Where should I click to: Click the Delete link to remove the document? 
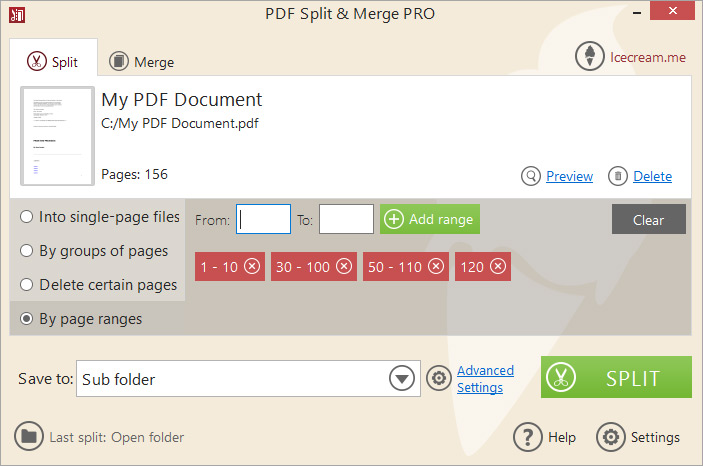coord(652,176)
